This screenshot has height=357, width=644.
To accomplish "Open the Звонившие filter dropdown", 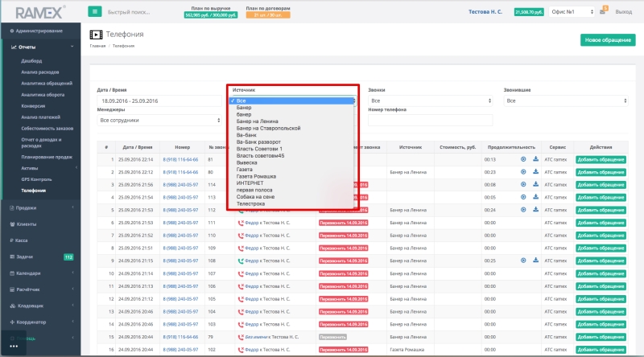I will pyautogui.click(x=566, y=101).
